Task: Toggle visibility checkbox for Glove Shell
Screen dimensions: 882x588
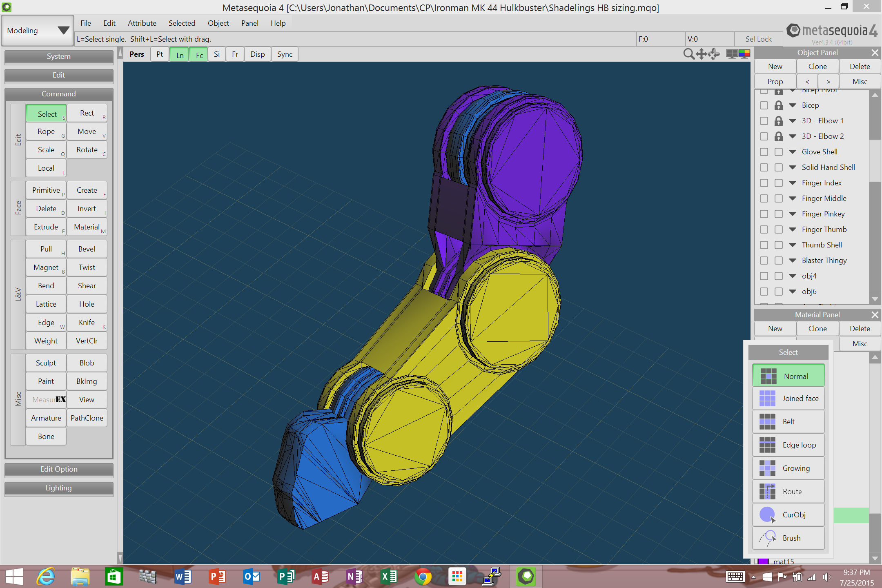Action: click(764, 152)
